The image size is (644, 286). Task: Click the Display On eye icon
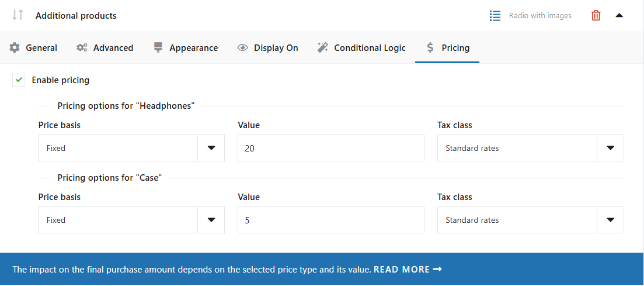[243, 48]
